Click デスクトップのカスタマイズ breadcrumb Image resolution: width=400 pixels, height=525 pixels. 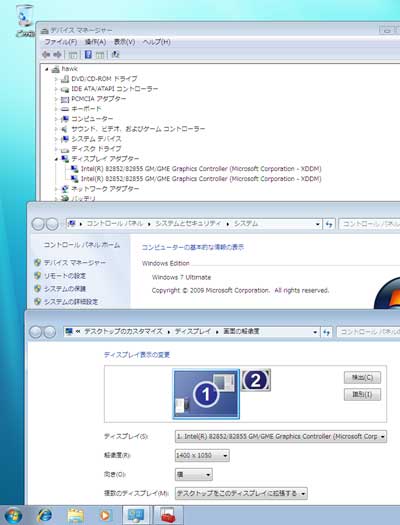pyautogui.click(x=123, y=331)
